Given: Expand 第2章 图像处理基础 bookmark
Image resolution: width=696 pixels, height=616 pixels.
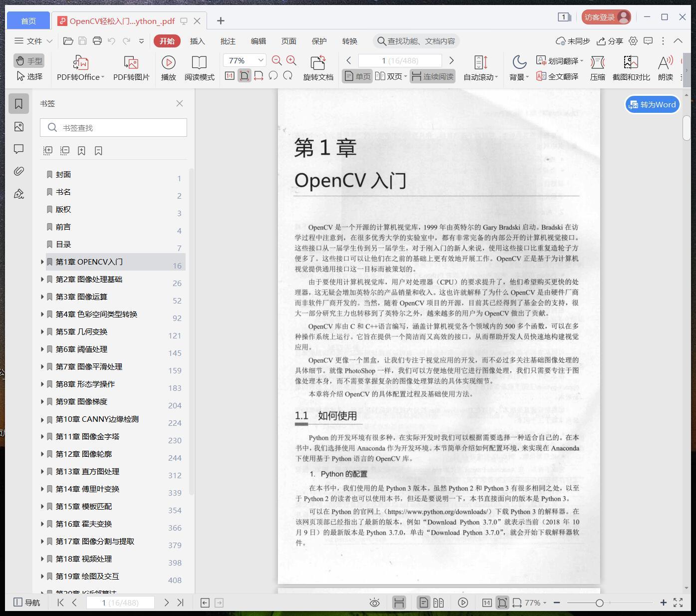Looking at the screenshot, I should (42, 280).
